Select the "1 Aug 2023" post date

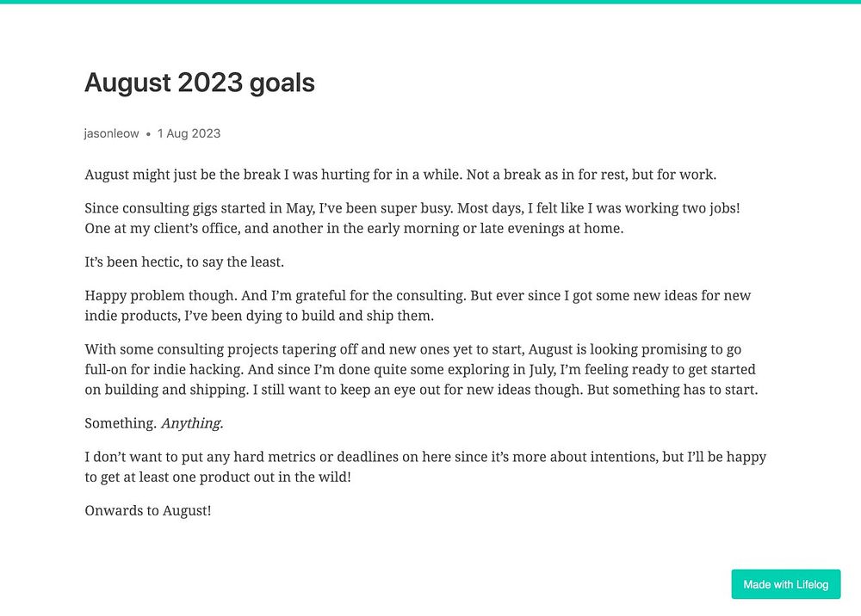(189, 133)
